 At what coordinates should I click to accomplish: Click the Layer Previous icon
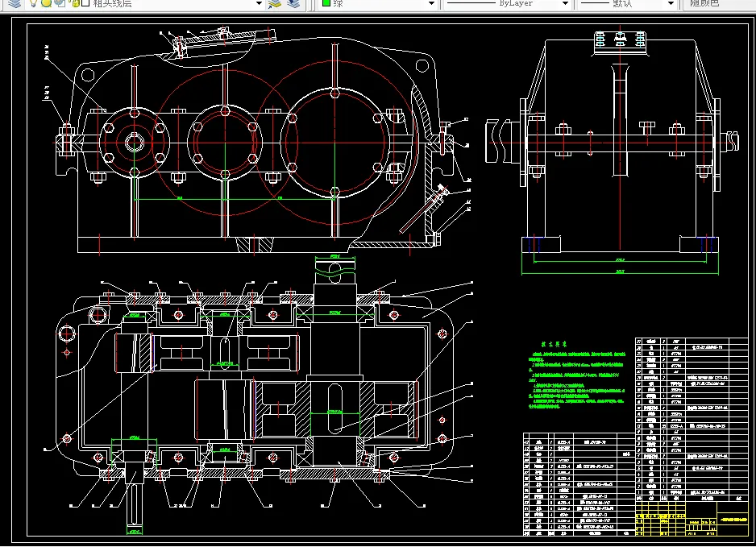coord(293,4)
